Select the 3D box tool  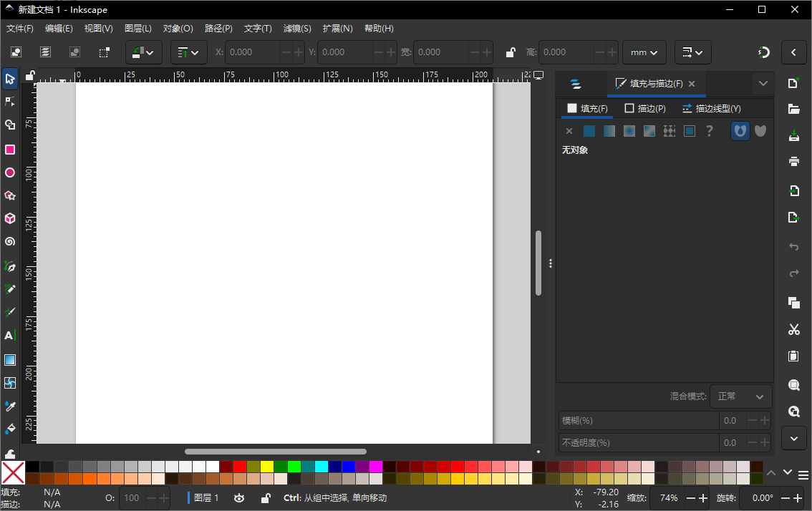10,218
